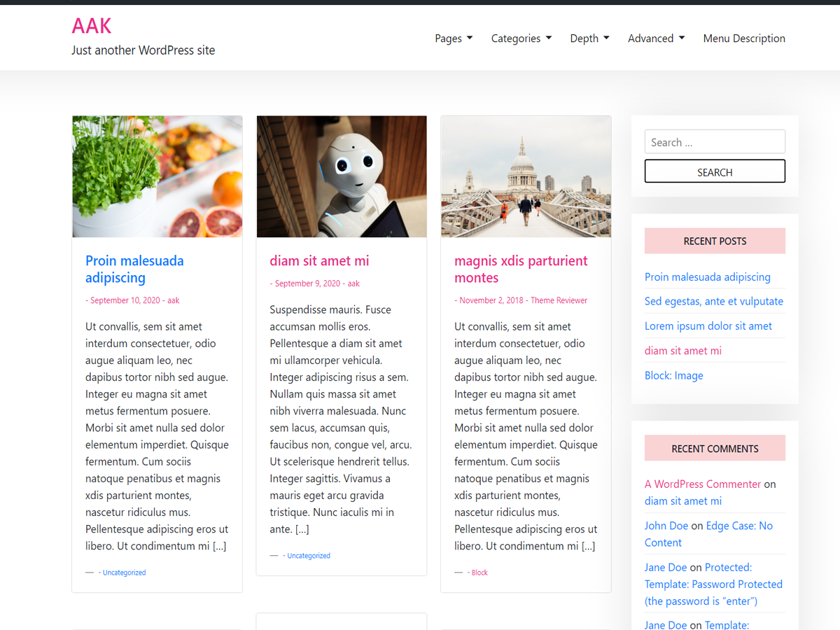Open post title diam sit amet mi
Viewport: 840px width, 630px height.
pos(319,260)
